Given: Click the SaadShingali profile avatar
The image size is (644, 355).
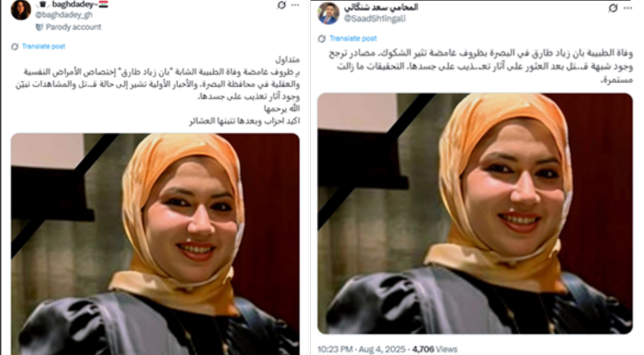Looking at the screenshot, I should 328,13.
